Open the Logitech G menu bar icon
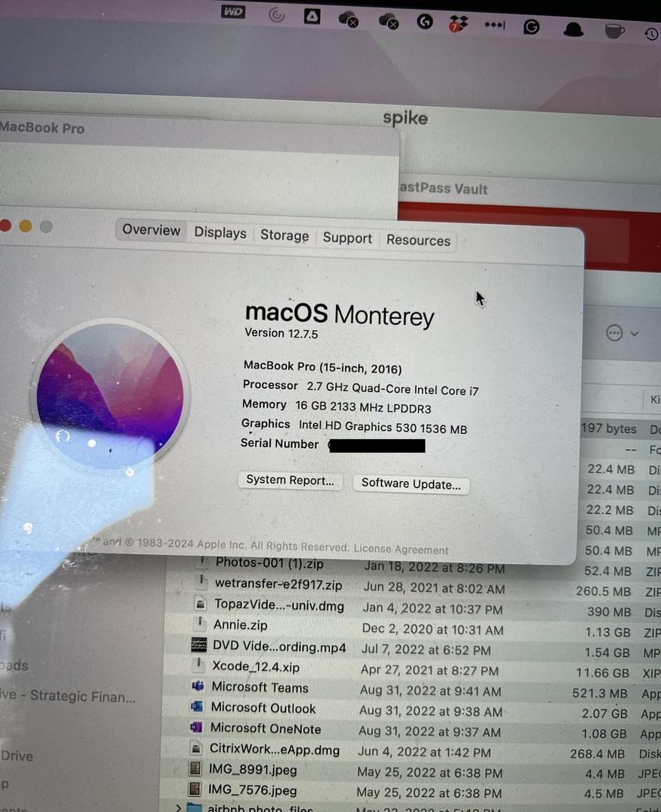 coord(425,21)
